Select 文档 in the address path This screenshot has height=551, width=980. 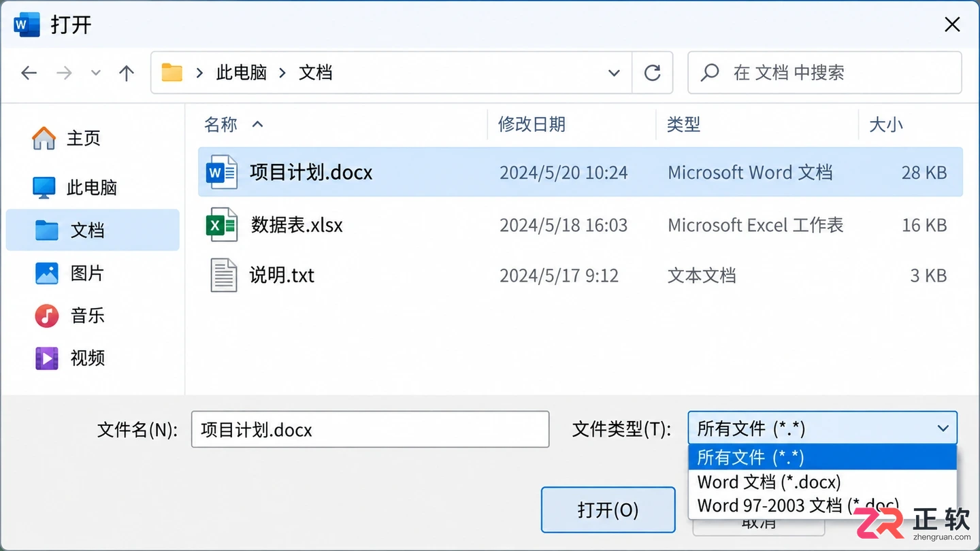[316, 72]
